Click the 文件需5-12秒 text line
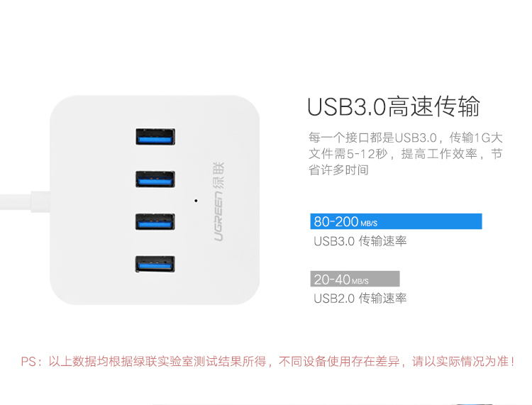Screen dimensions: 532x405 406,154
